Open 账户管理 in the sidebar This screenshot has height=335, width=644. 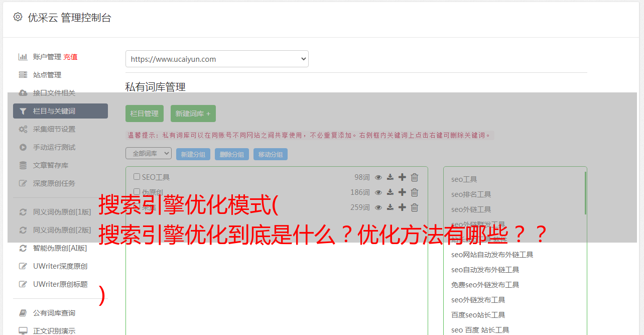pos(47,57)
